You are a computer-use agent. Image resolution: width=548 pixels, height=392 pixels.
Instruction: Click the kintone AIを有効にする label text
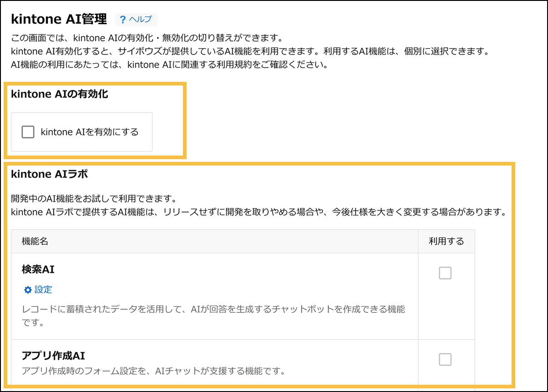[x=89, y=132]
